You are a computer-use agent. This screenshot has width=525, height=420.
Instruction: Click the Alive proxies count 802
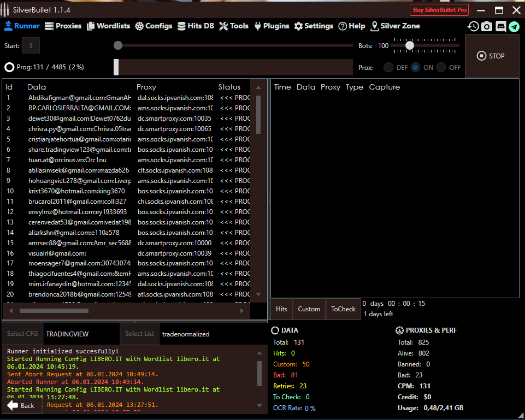point(423,353)
